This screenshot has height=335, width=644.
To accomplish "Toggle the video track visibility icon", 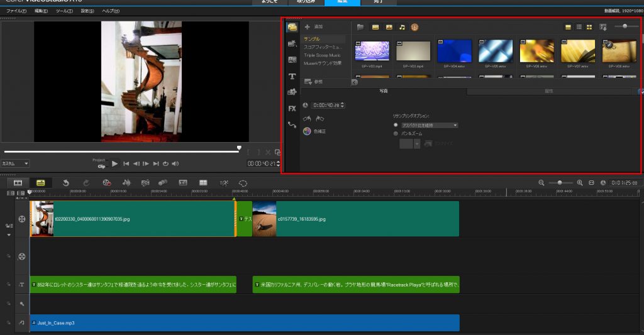I will 22,219.
